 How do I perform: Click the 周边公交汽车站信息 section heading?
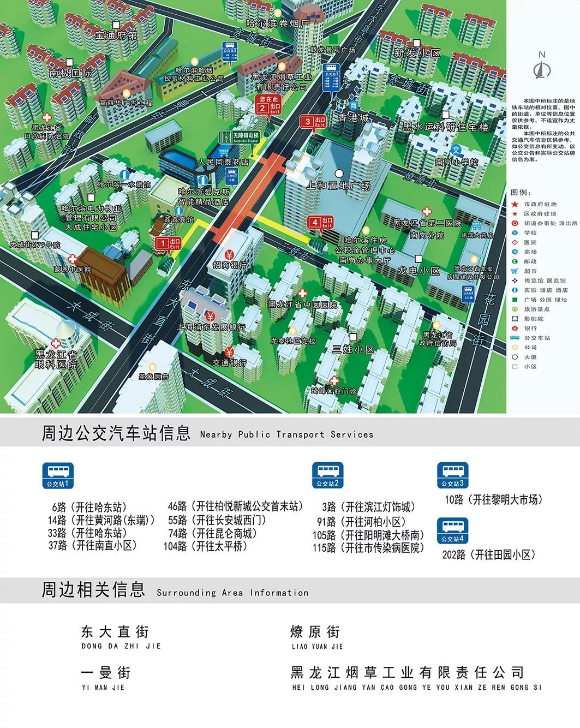click(x=116, y=433)
